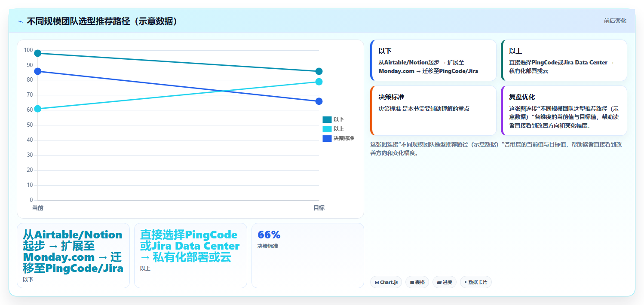Select the 以上 info card heading
The width and height of the screenshot is (644, 305).
tap(515, 51)
